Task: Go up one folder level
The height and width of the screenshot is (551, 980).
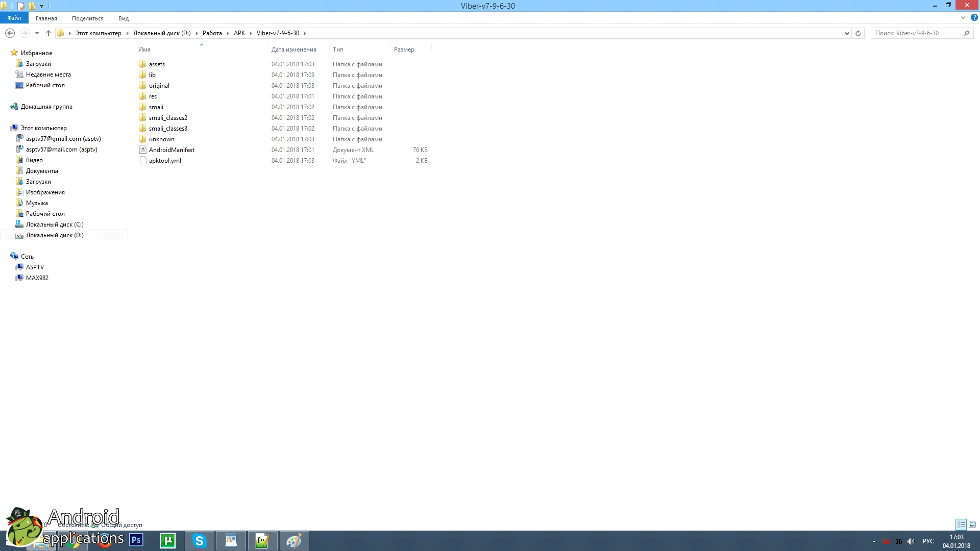Action: tap(48, 33)
